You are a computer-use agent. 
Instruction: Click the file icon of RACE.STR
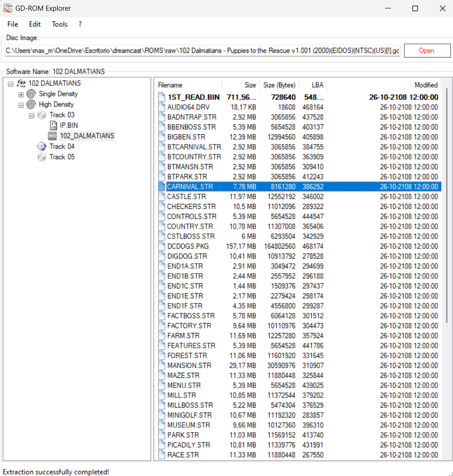click(x=162, y=455)
